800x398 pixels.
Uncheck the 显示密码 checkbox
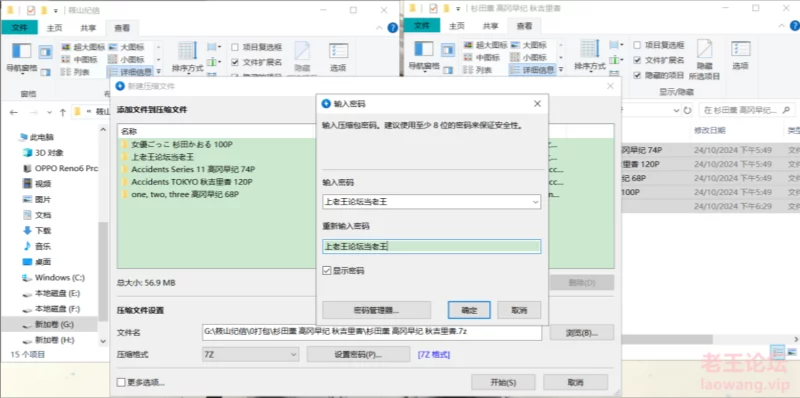(327, 270)
